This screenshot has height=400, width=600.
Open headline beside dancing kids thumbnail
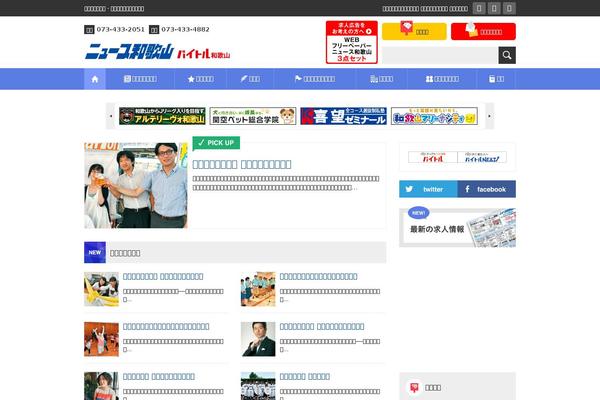coord(166,327)
